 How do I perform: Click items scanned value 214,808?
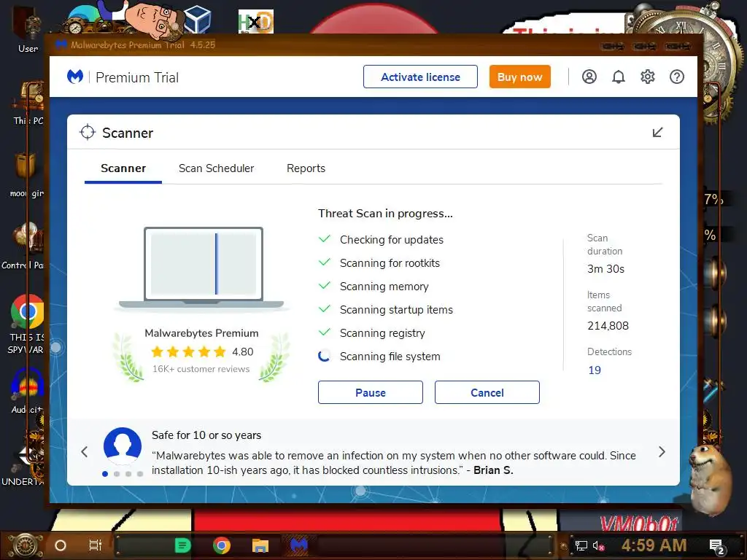pyautogui.click(x=608, y=326)
